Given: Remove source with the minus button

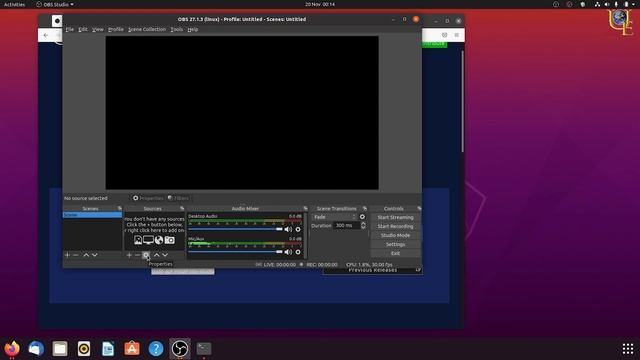Looking at the screenshot, I should pyautogui.click(x=138, y=255).
